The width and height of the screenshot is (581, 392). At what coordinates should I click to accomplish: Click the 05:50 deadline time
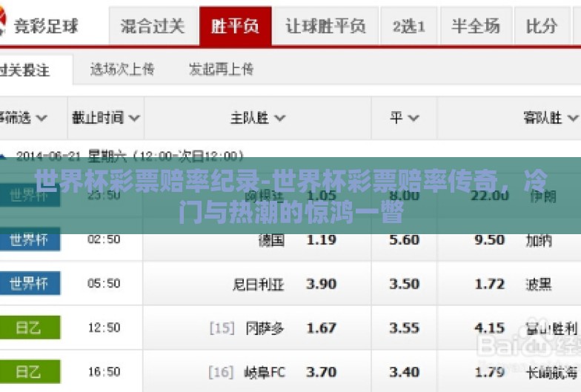(x=104, y=283)
